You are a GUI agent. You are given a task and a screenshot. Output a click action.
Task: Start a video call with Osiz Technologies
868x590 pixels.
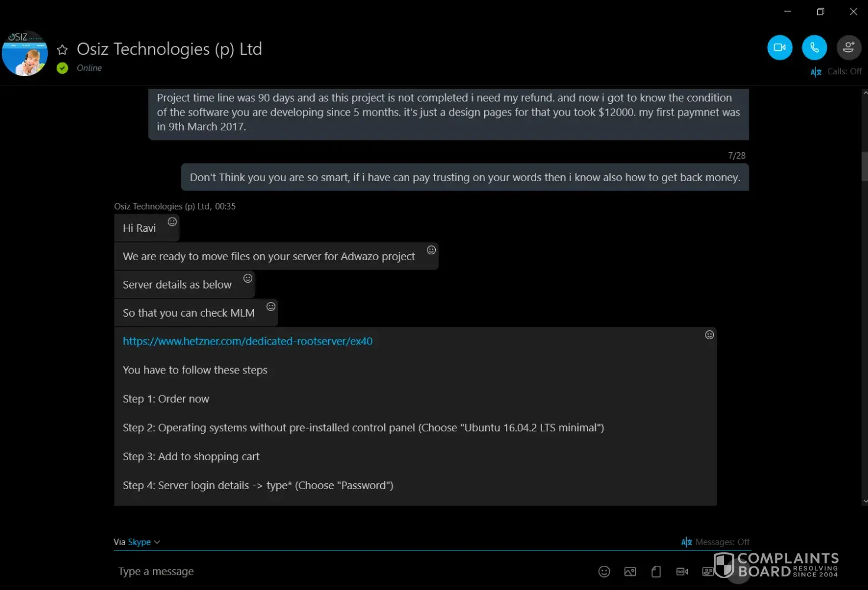tap(779, 48)
